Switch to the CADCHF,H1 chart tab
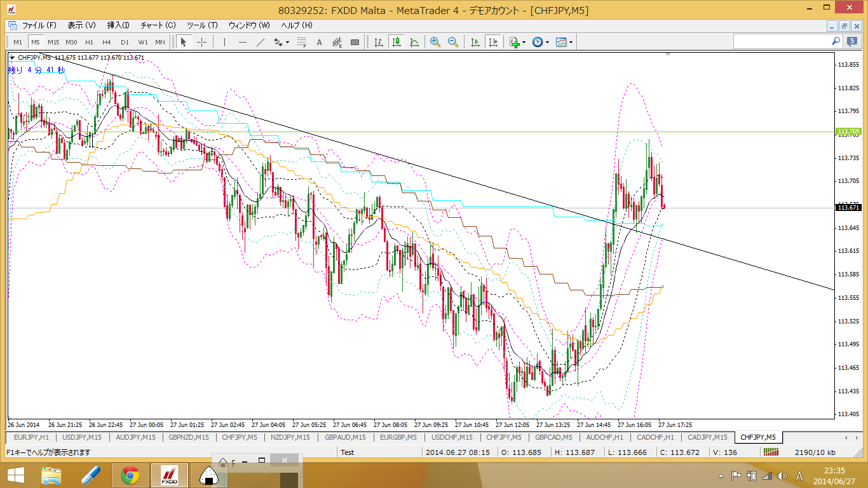 655,437
